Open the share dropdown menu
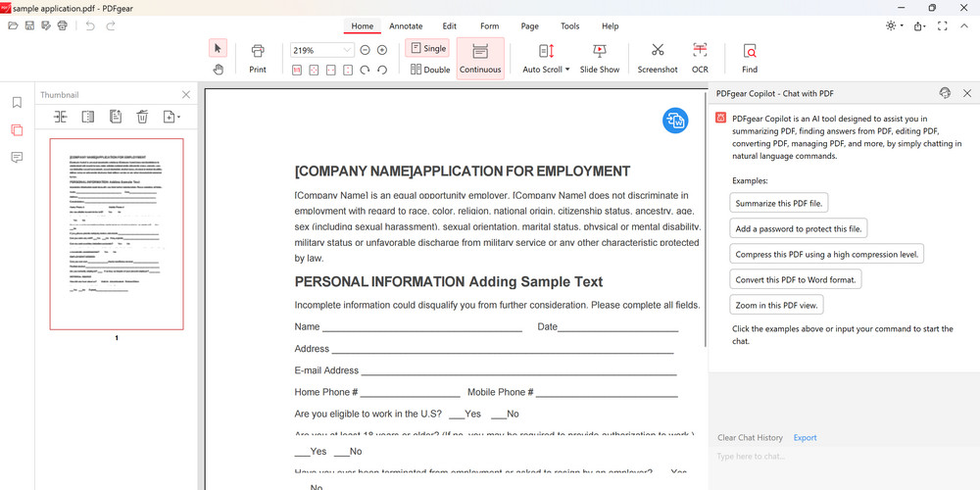The height and width of the screenshot is (490, 980). click(920, 26)
